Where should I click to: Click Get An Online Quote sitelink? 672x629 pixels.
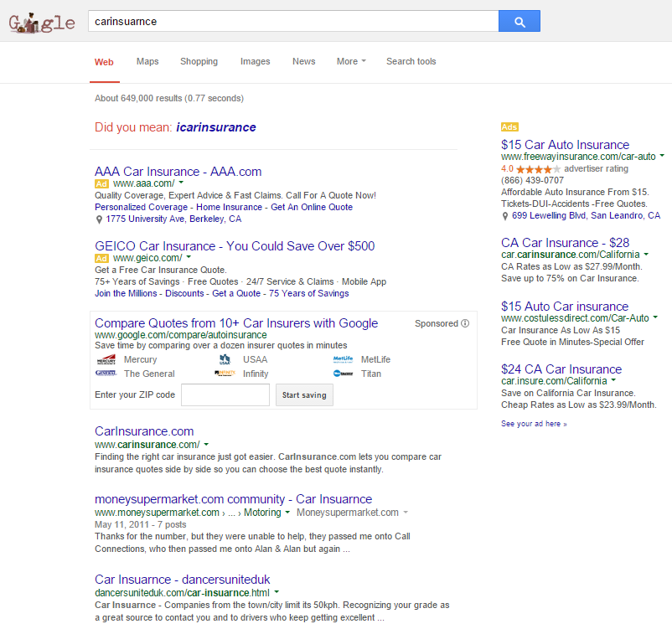pos(312,207)
